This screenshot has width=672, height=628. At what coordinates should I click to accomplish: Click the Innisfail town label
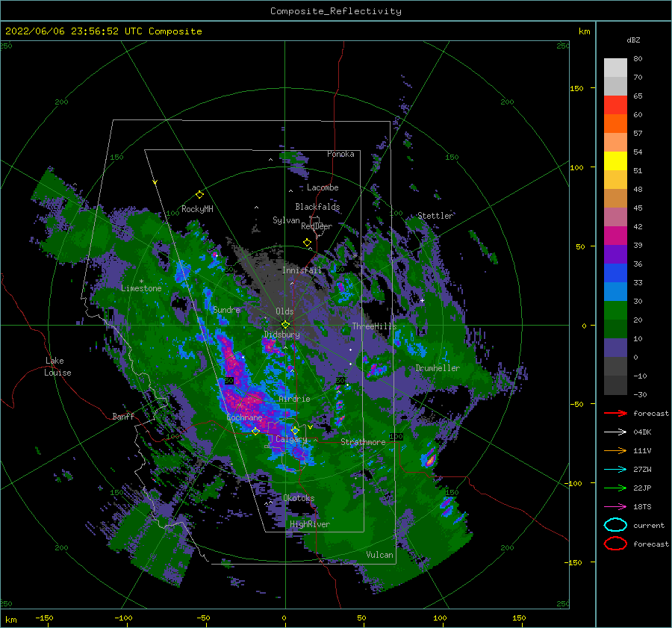coord(302,270)
